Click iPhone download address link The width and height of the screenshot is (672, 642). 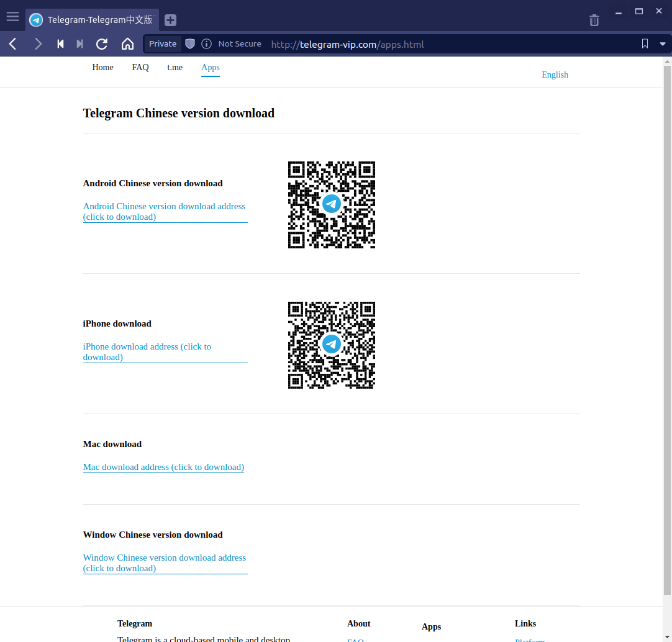[165, 351]
